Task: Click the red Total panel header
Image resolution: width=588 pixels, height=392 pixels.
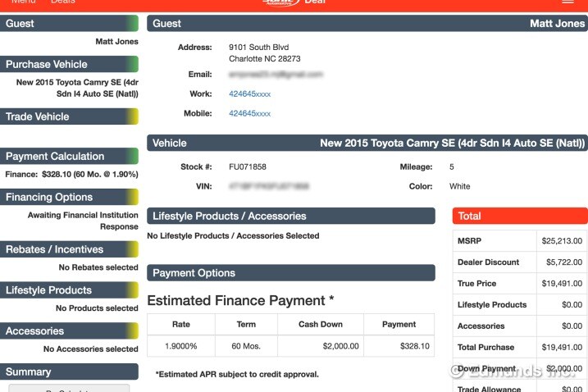Action: pos(520,216)
